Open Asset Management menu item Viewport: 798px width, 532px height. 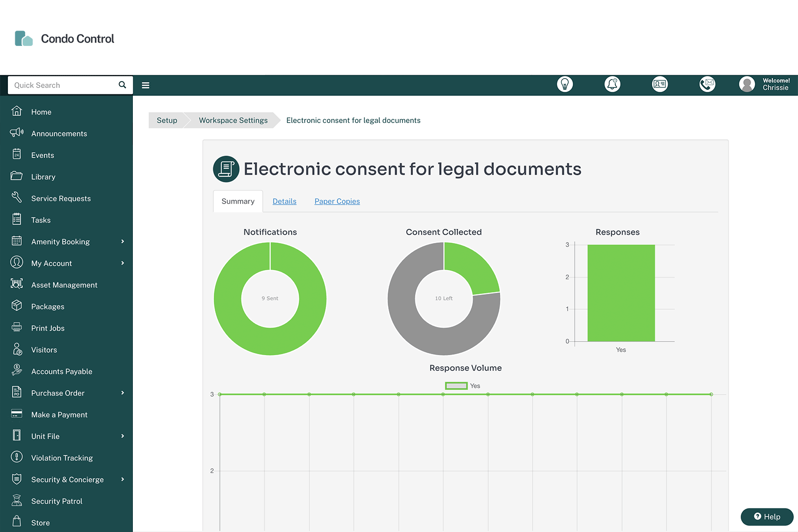[x=64, y=285]
